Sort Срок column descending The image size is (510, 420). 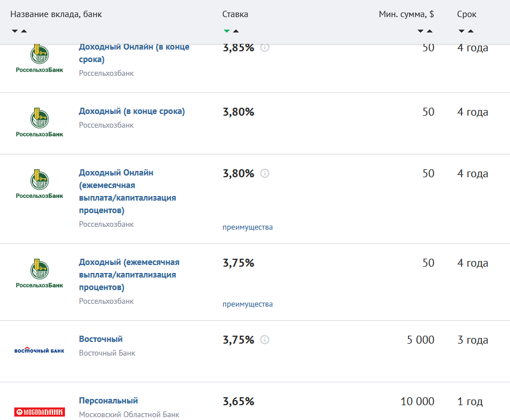(x=462, y=31)
